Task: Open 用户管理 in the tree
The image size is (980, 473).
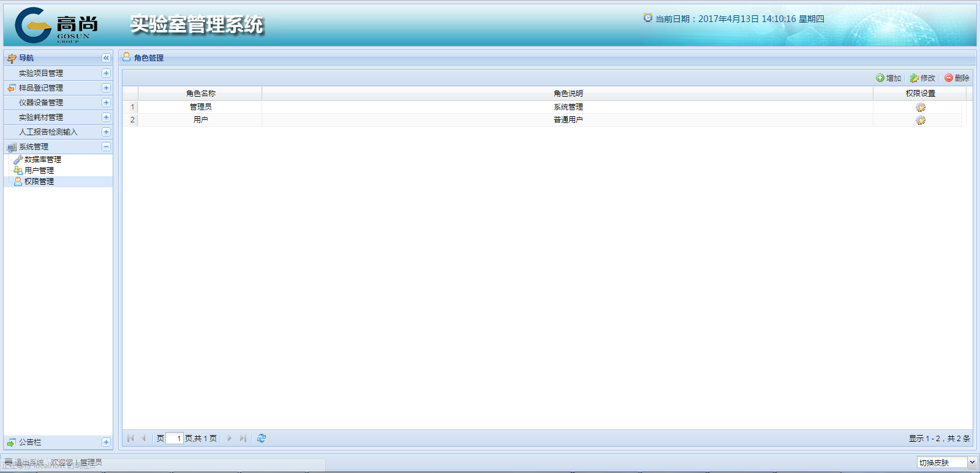Action: point(39,171)
